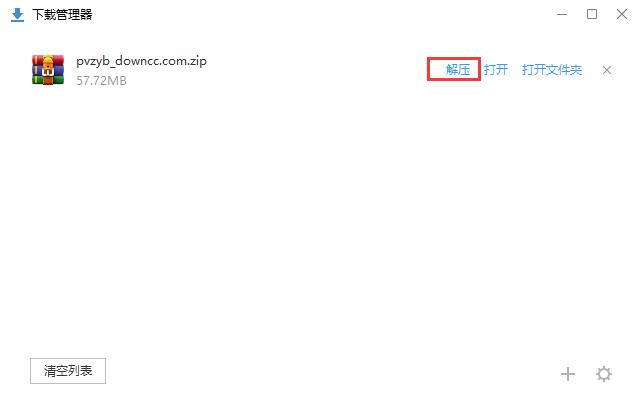
Task: Click blank space under the 57.72MB entry
Action: pos(102,123)
